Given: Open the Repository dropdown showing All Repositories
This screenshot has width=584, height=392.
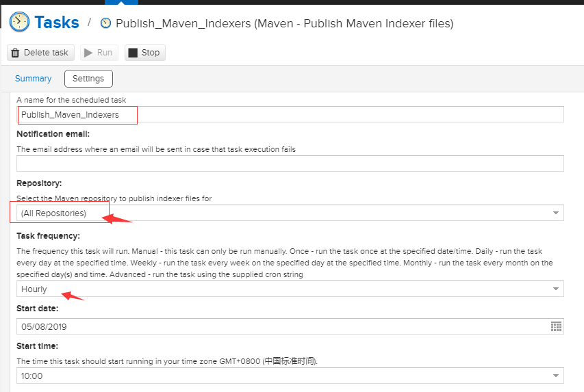Looking at the screenshot, I should [x=290, y=213].
